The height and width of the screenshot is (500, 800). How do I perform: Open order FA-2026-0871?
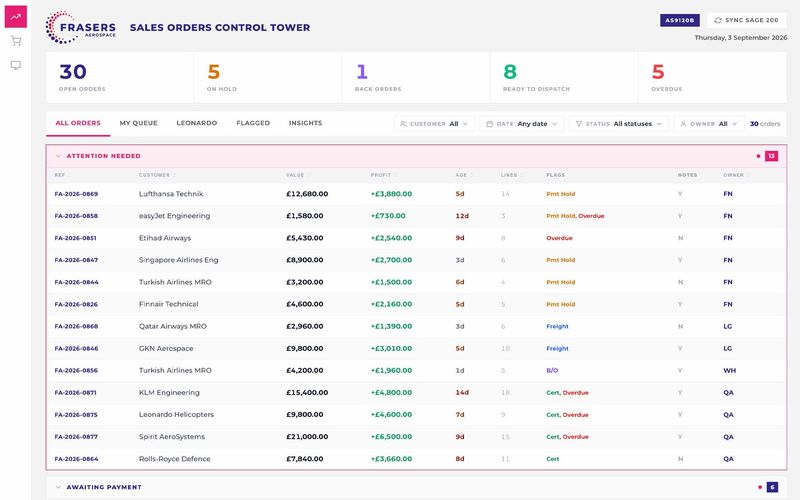click(76, 392)
